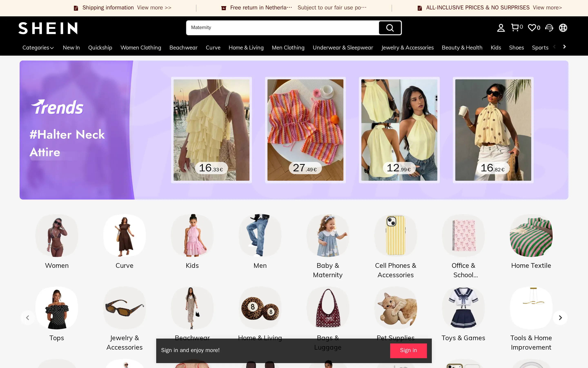This screenshot has width=588, height=368.
Task: Click the All-Inclusive Prices document icon
Action: pos(420,8)
